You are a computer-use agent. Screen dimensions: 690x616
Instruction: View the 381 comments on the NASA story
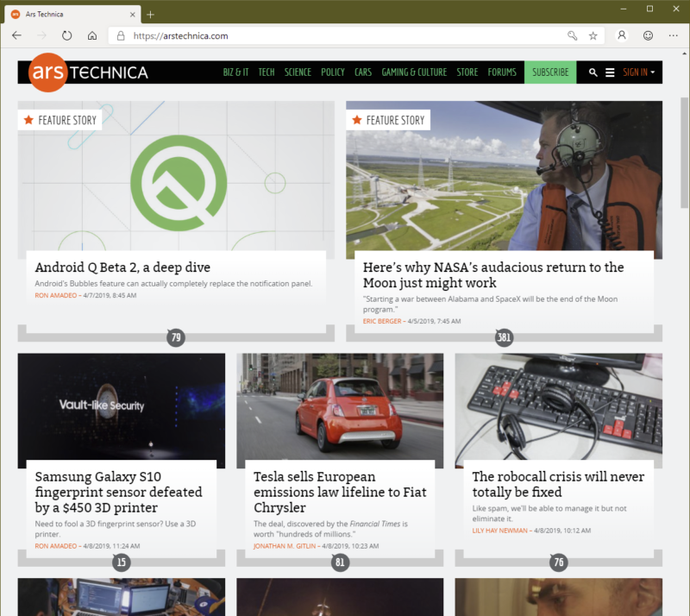coord(505,338)
